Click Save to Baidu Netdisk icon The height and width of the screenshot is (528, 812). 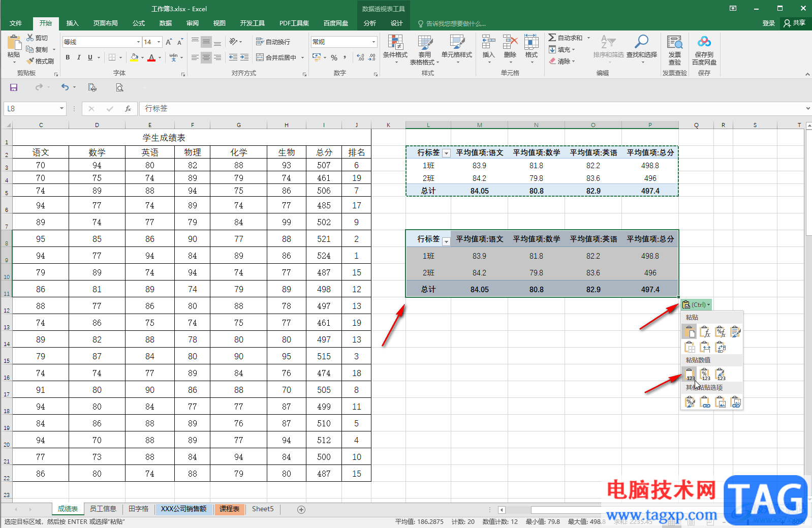tap(704, 49)
